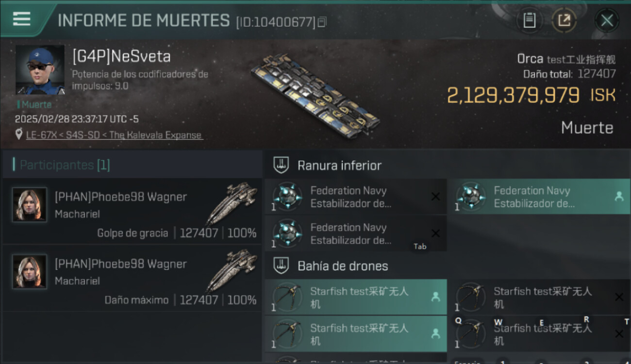
Task: Open Golpe de gracia Phoebe98 Wagner portrait
Action: [x=30, y=205]
